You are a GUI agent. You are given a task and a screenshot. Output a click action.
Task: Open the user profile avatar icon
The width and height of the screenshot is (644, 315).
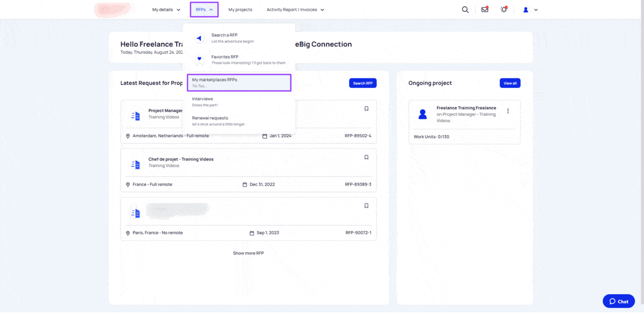(x=526, y=10)
